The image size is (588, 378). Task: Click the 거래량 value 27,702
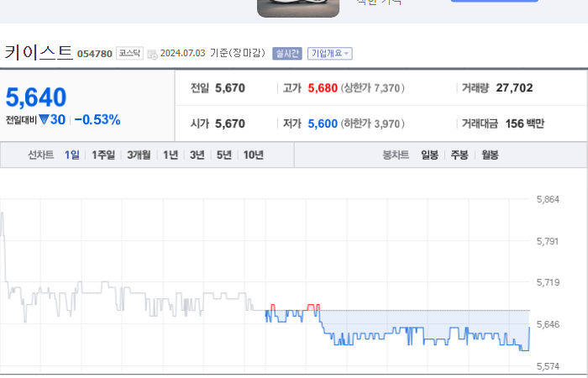(514, 87)
